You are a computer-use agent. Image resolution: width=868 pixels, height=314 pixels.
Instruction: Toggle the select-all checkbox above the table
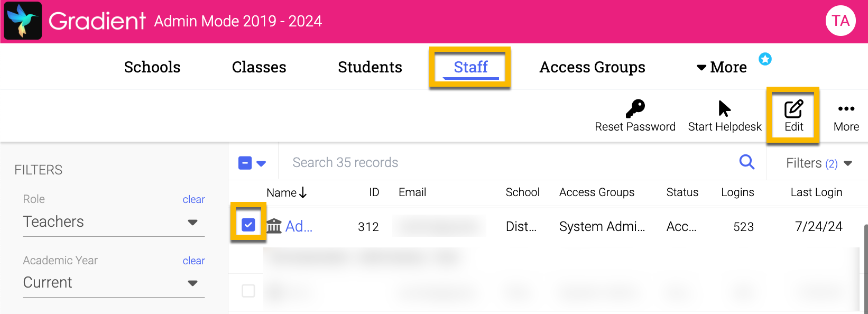(245, 163)
